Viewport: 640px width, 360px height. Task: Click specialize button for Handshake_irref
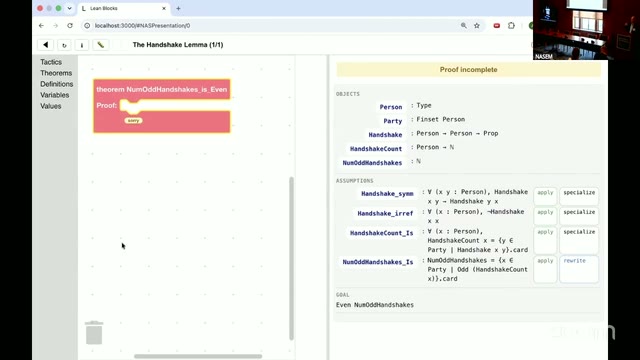(579, 216)
